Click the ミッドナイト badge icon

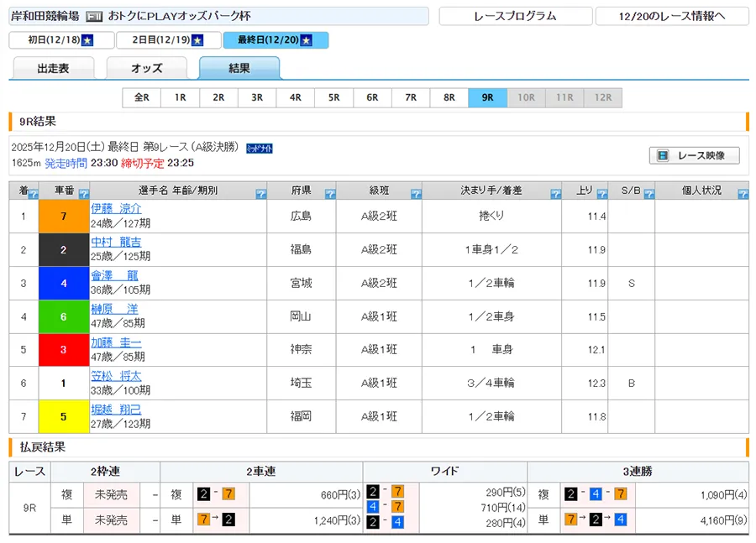260,149
